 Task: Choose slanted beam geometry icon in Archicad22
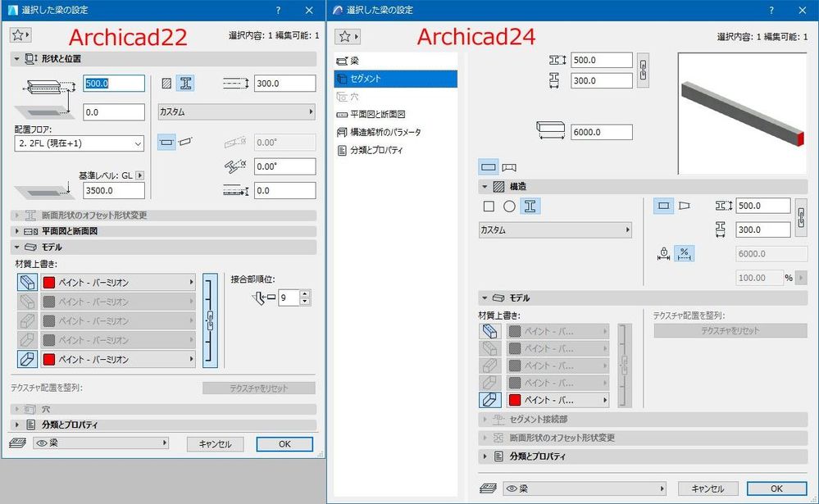click(185, 142)
